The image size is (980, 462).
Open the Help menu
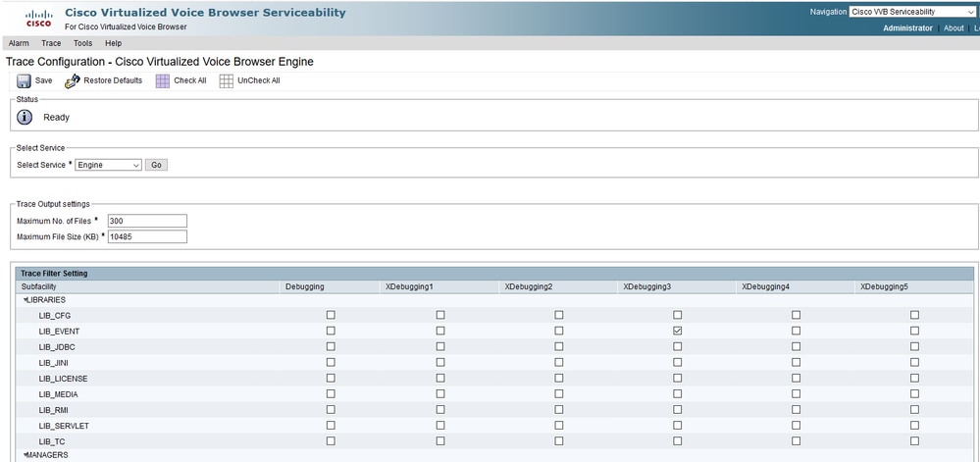pos(113,43)
